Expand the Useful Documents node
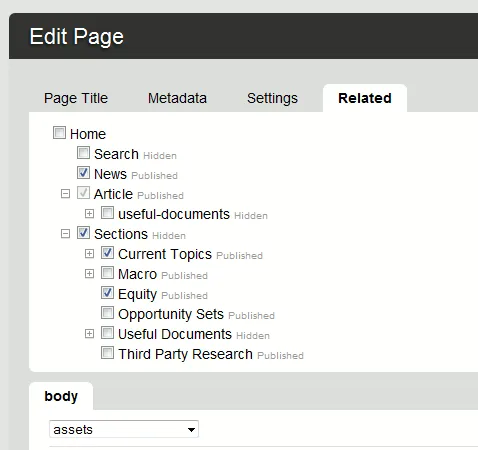 pos(89,334)
